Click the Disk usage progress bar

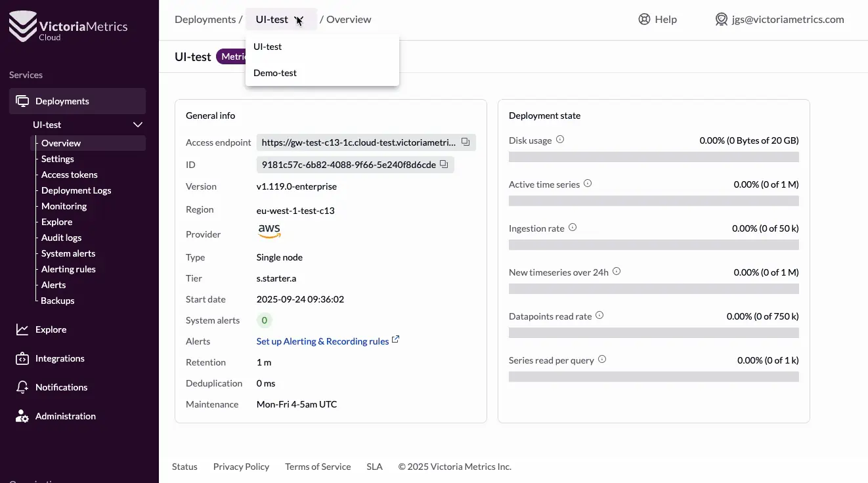coord(653,157)
